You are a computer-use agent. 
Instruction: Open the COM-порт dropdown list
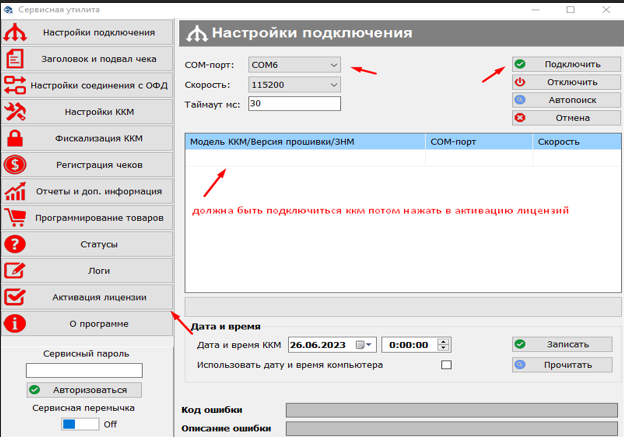pyautogui.click(x=334, y=65)
